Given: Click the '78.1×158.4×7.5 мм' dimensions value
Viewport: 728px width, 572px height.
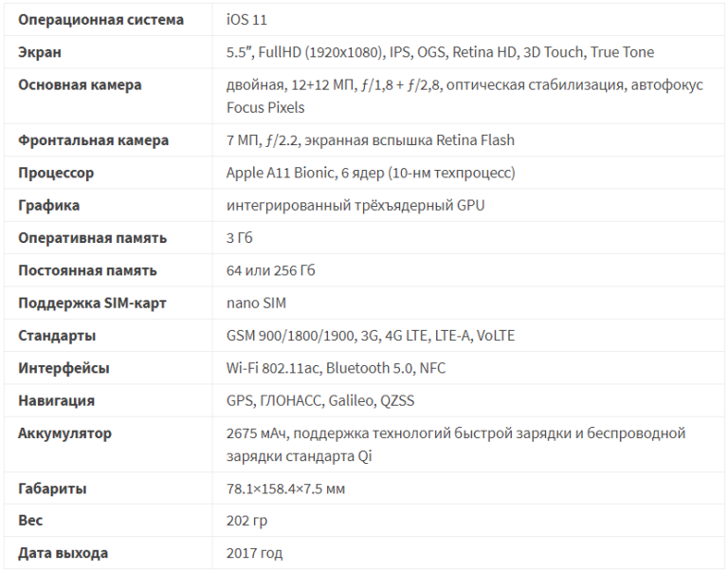Looking at the screenshot, I should pos(285,489).
